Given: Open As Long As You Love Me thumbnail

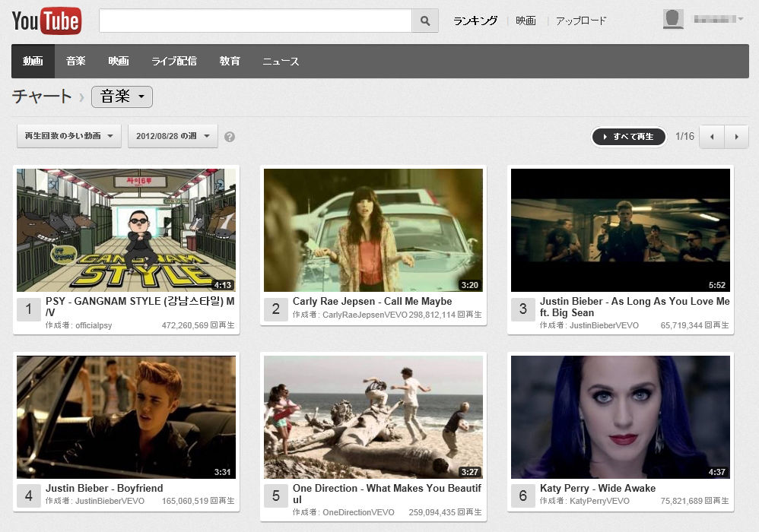Looking at the screenshot, I should (621, 230).
